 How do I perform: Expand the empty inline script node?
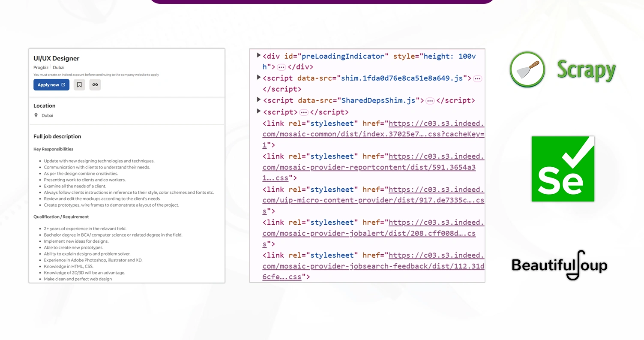point(258,111)
